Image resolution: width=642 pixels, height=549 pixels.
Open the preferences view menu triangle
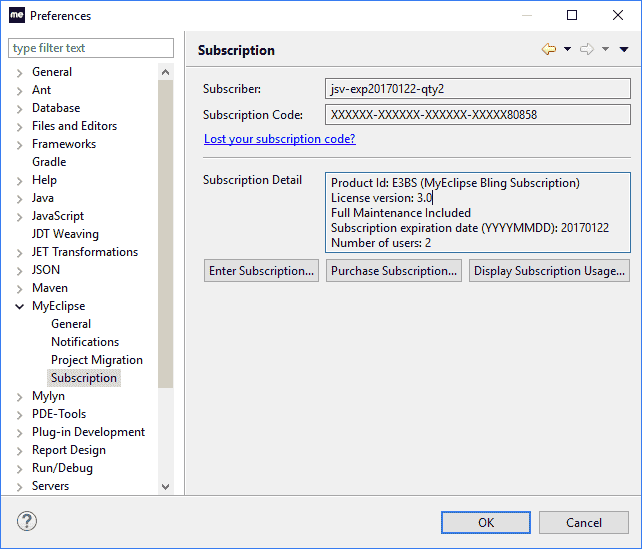point(624,50)
